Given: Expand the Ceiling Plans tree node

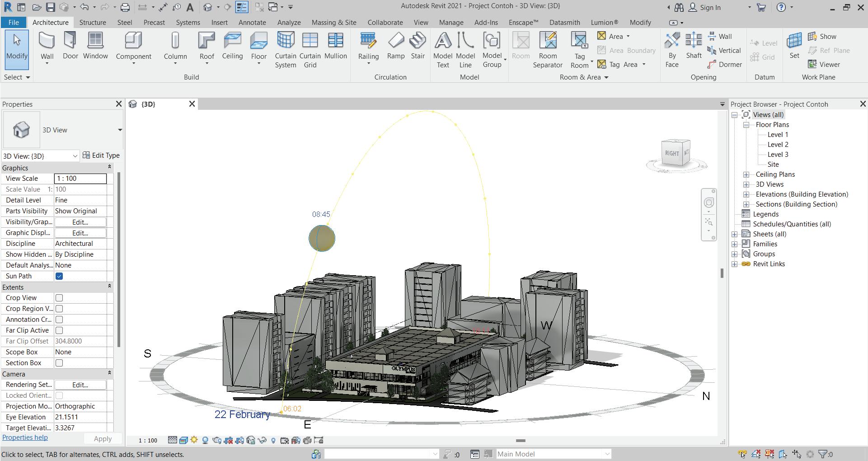Looking at the screenshot, I should (x=746, y=174).
